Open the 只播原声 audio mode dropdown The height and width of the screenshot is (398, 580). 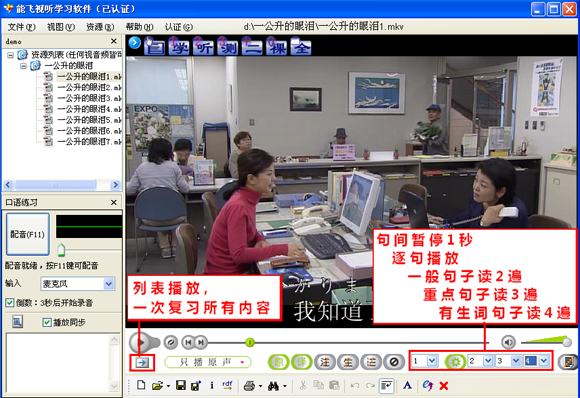point(208,362)
